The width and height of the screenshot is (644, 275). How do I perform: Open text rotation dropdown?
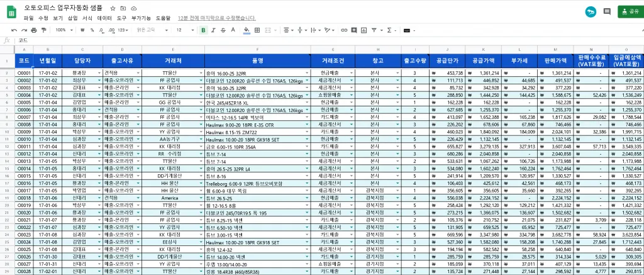pos(330,30)
